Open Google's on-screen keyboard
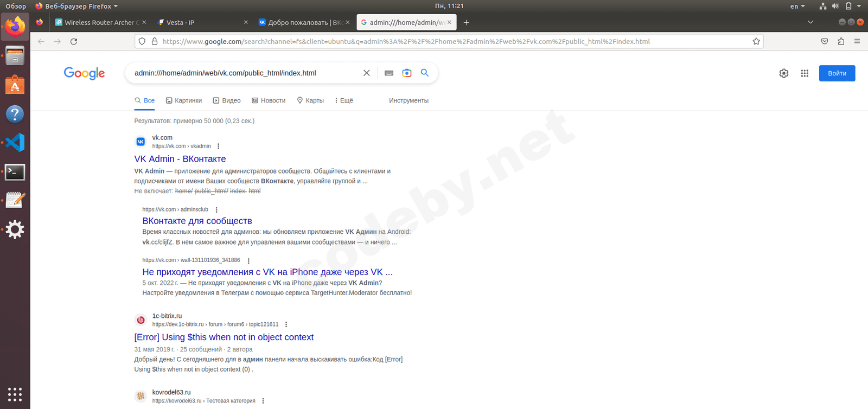 [389, 73]
